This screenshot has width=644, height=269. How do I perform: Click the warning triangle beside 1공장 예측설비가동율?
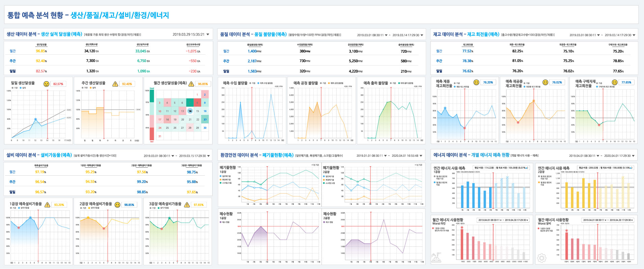pos(48,205)
